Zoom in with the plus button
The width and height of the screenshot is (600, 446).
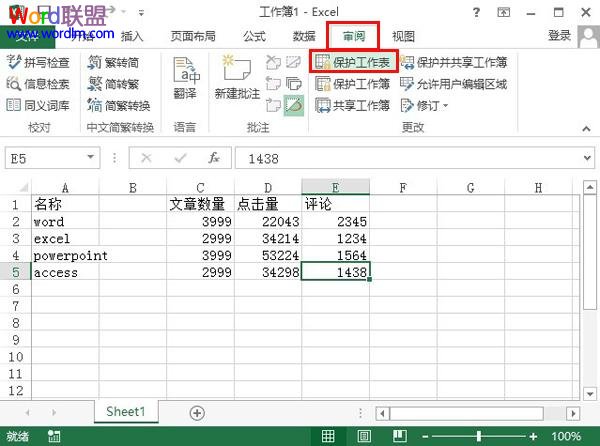click(x=533, y=436)
